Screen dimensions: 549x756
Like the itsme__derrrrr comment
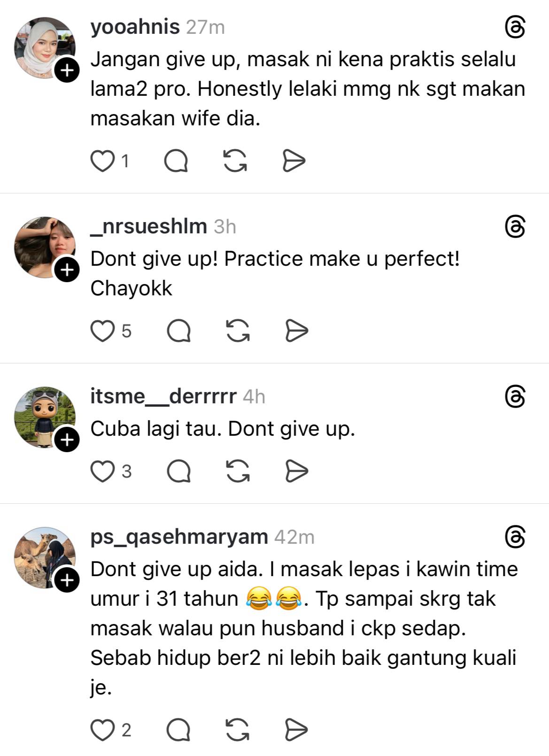102,471
